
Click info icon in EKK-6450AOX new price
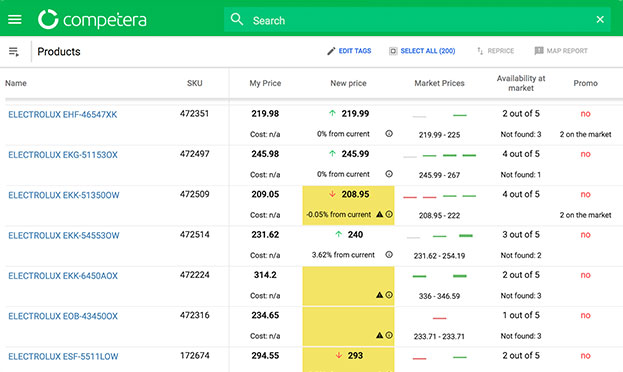pos(389,295)
